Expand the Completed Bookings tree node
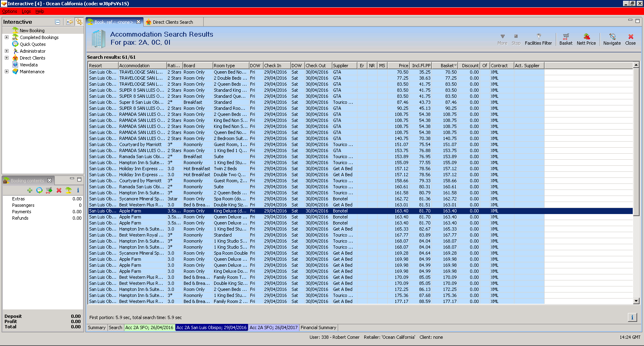Viewport: 644px width, 346px height. click(x=6, y=37)
